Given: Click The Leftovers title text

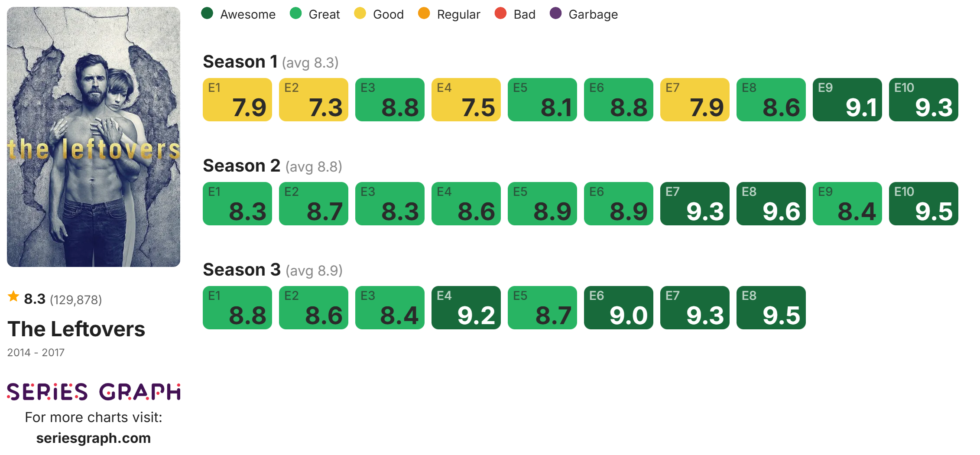Looking at the screenshot, I should [x=76, y=329].
